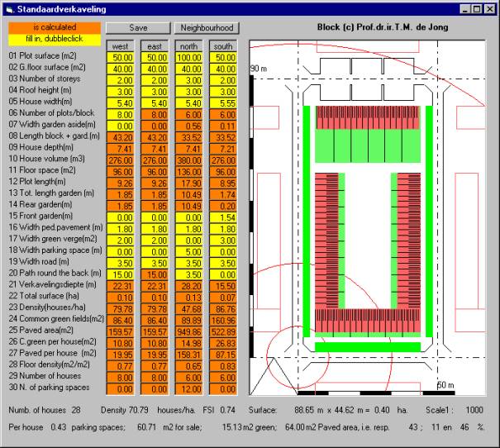
Task: Click north Paved area value 949.86
Action: pyautogui.click(x=188, y=332)
